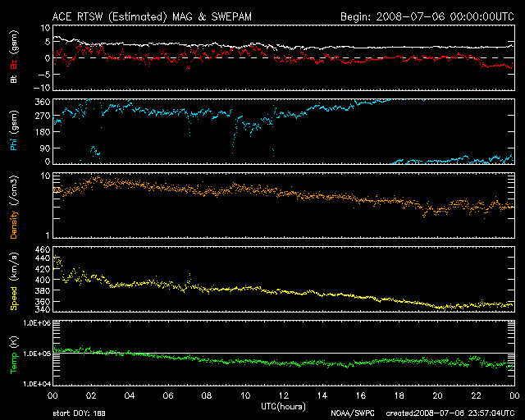Image resolution: width=525 pixels, height=420 pixels.
Task: Click inside the green Temp plot panel
Action: [284, 353]
